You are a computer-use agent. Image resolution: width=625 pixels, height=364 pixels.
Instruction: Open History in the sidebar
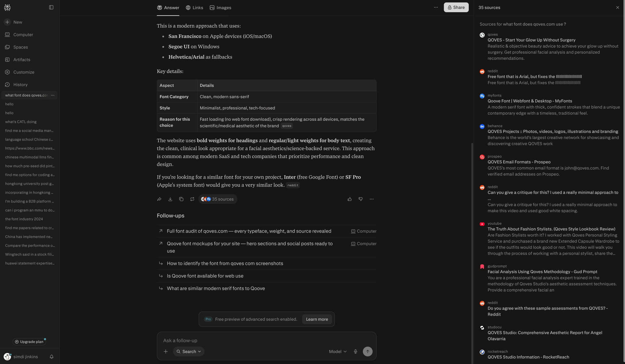point(16,85)
